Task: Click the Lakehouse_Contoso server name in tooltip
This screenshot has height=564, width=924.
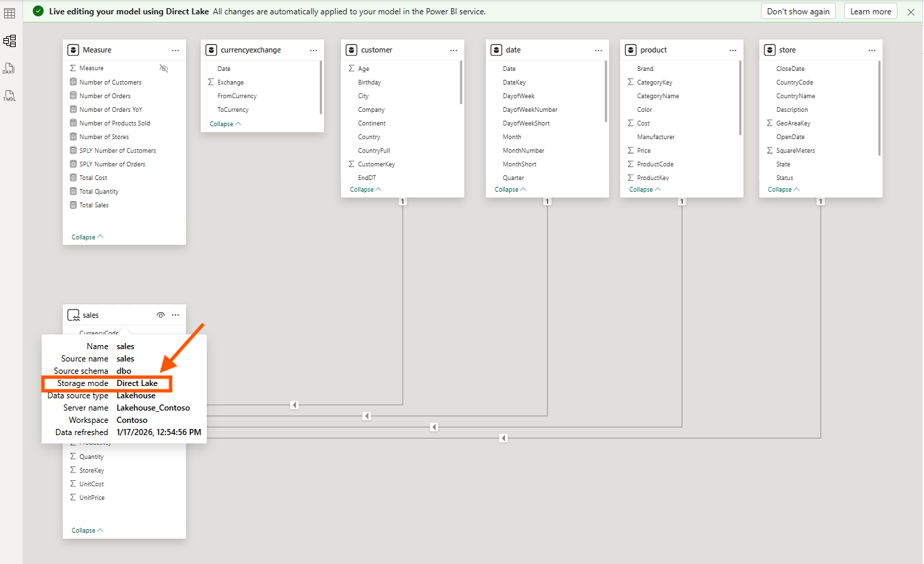Action: click(154, 408)
